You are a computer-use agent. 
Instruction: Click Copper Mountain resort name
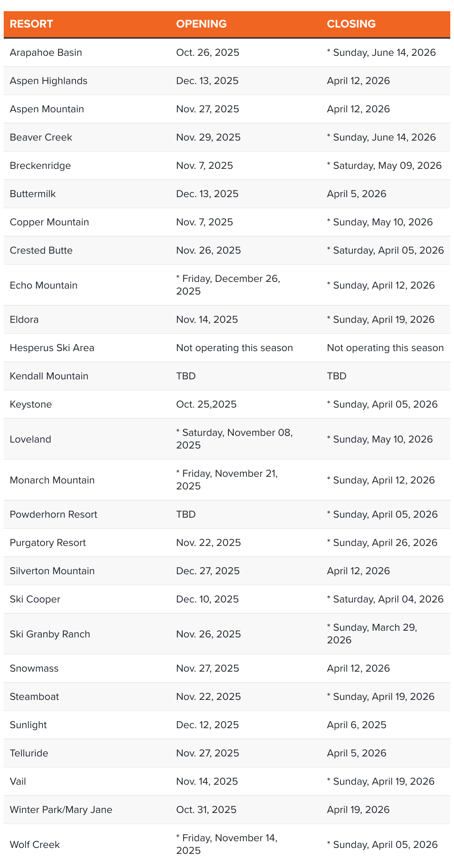coord(49,222)
